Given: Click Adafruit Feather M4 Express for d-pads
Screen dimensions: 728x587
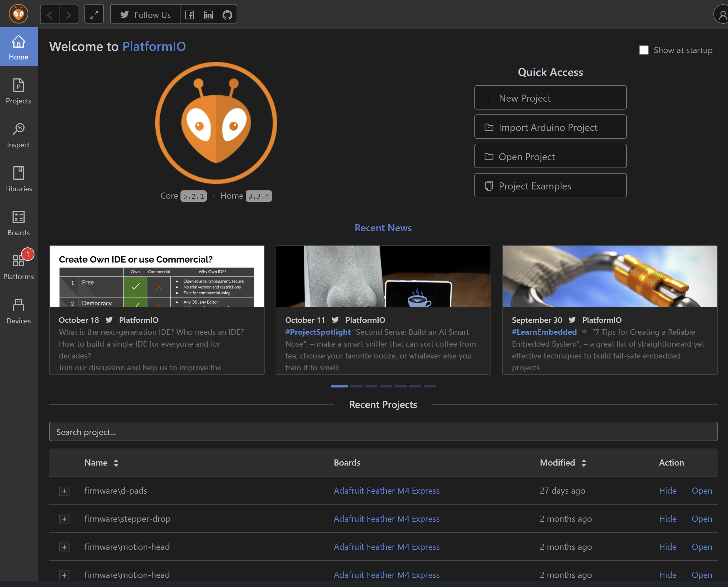Looking at the screenshot, I should tap(387, 491).
